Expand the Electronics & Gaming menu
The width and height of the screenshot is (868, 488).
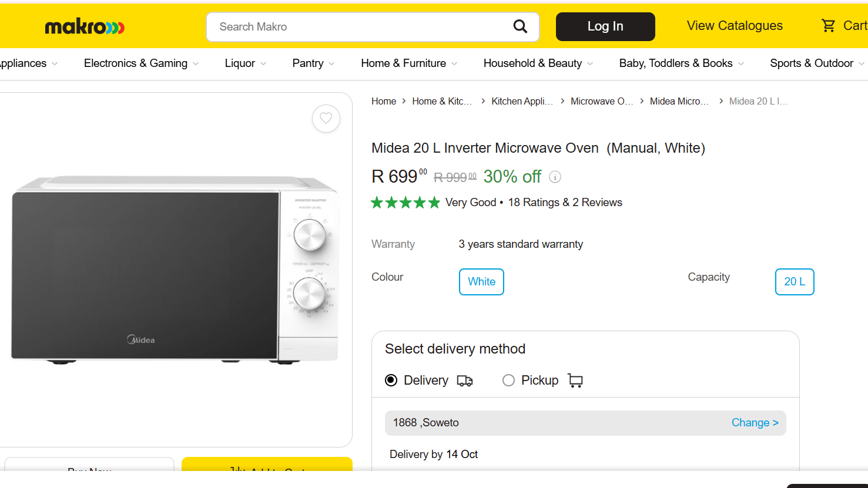click(x=141, y=63)
